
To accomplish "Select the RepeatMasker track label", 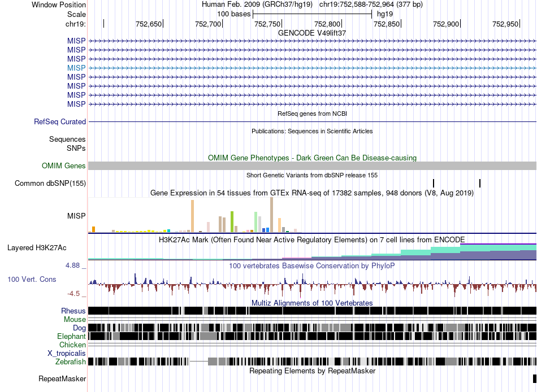I will pyautogui.click(x=62, y=378).
